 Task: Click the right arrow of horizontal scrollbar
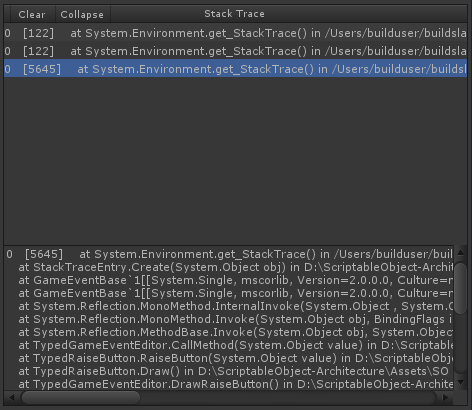(445, 398)
